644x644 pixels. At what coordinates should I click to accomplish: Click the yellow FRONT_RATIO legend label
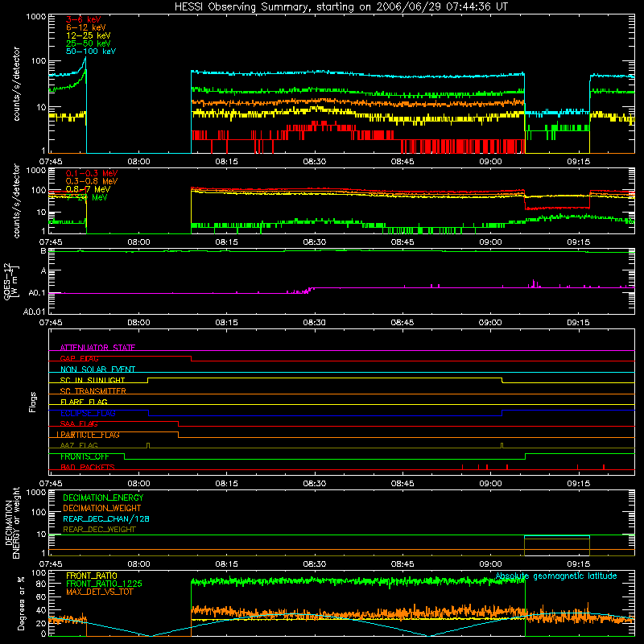tap(92, 576)
